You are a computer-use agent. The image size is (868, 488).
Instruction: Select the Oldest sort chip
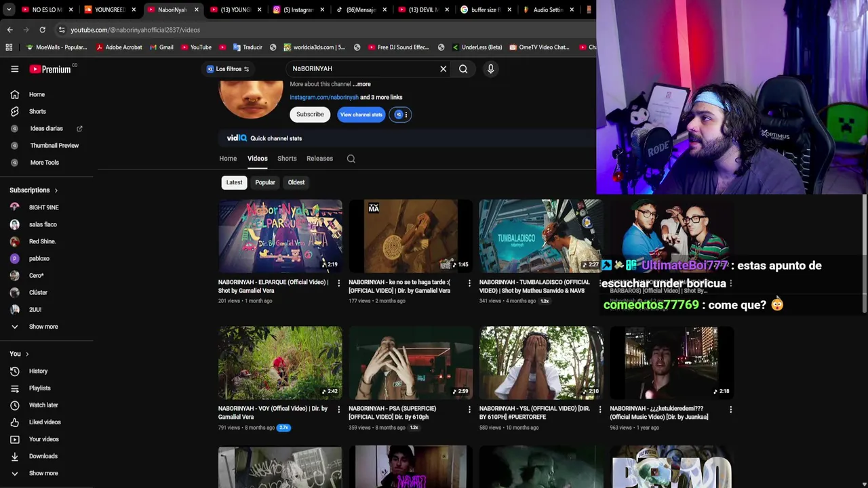(296, 182)
